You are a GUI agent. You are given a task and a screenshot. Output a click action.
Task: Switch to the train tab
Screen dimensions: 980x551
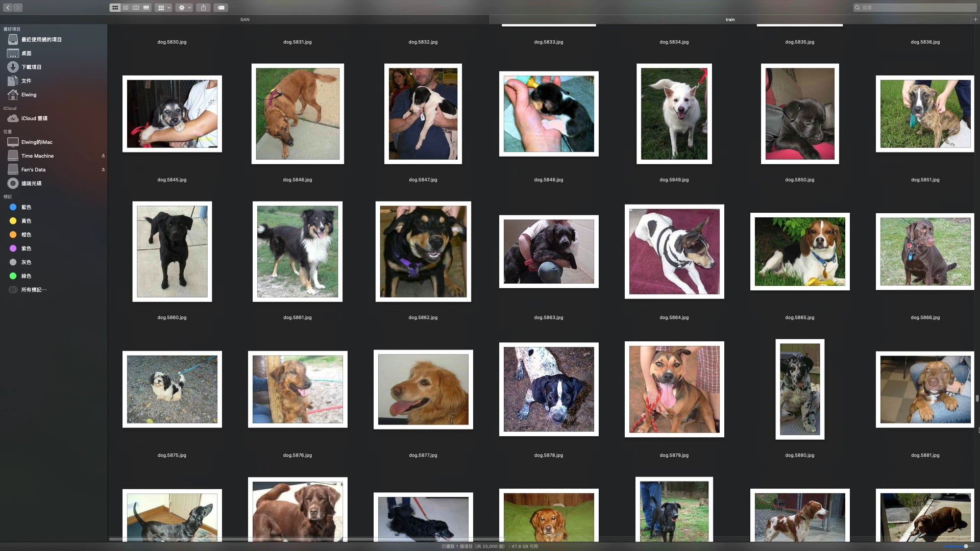pos(730,19)
